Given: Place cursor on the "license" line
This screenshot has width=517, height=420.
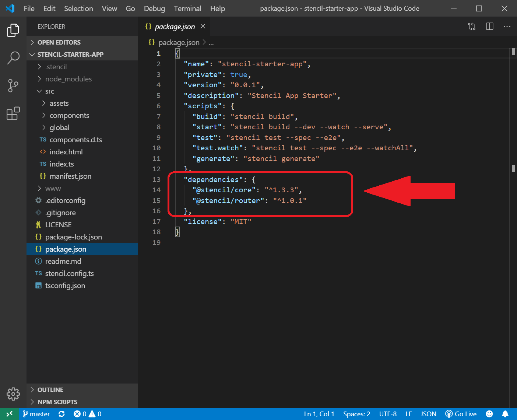Looking at the screenshot, I should point(218,221).
